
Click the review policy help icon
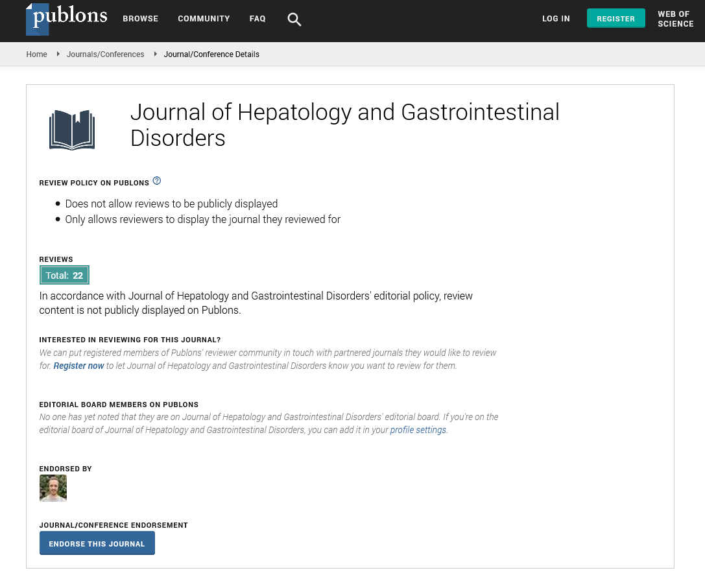(157, 181)
